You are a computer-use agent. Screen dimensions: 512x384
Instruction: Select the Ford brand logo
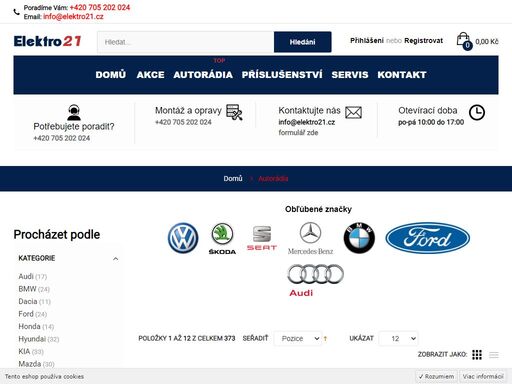pyautogui.click(x=428, y=238)
